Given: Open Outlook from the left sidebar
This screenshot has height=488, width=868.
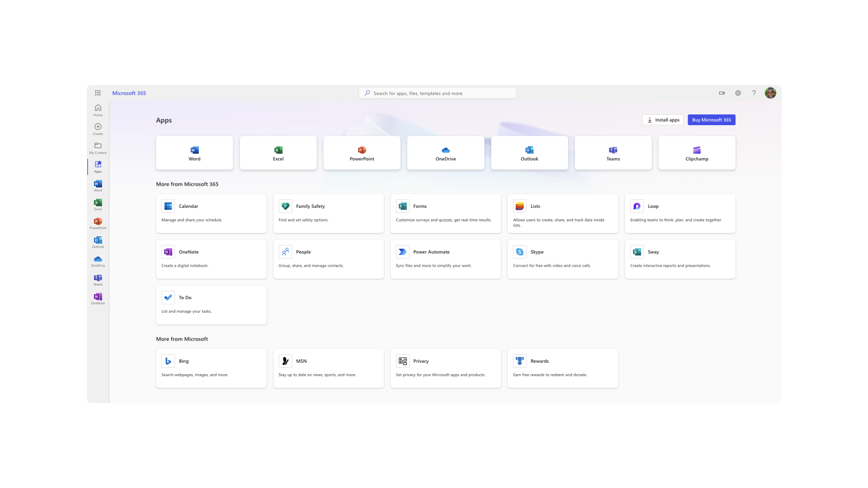Looking at the screenshot, I should (x=98, y=242).
